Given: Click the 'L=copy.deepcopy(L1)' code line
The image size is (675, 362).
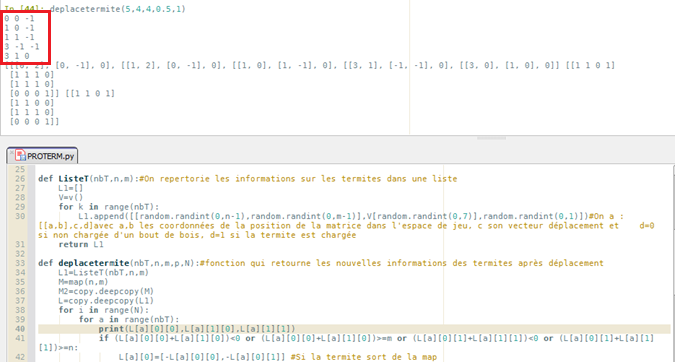Looking at the screenshot, I should 106,300.
